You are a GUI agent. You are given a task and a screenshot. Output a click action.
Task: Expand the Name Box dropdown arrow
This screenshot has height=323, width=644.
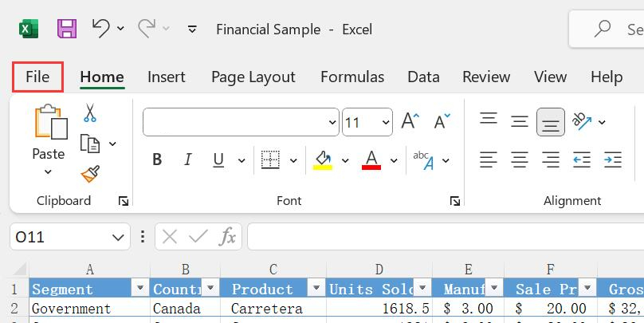tap(119, 237)
